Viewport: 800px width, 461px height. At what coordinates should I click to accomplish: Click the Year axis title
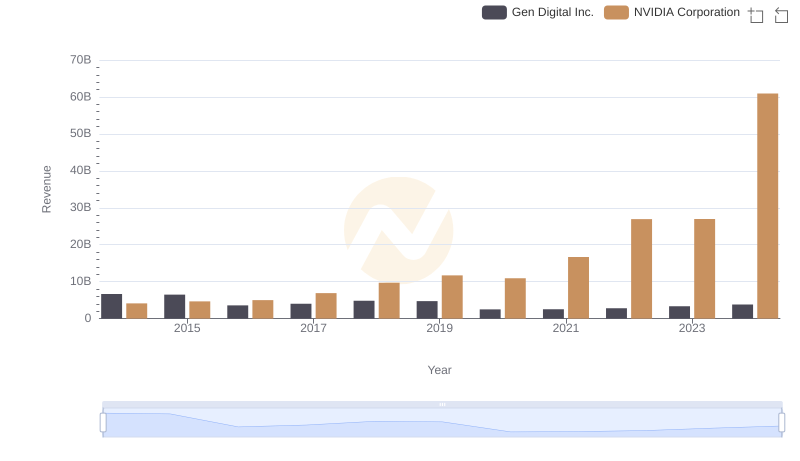439,370
